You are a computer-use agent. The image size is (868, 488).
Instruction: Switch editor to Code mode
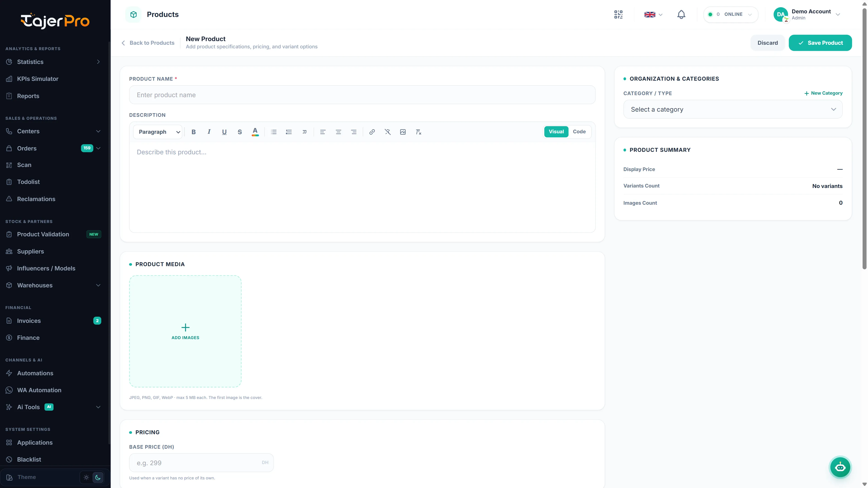(579, 132)
